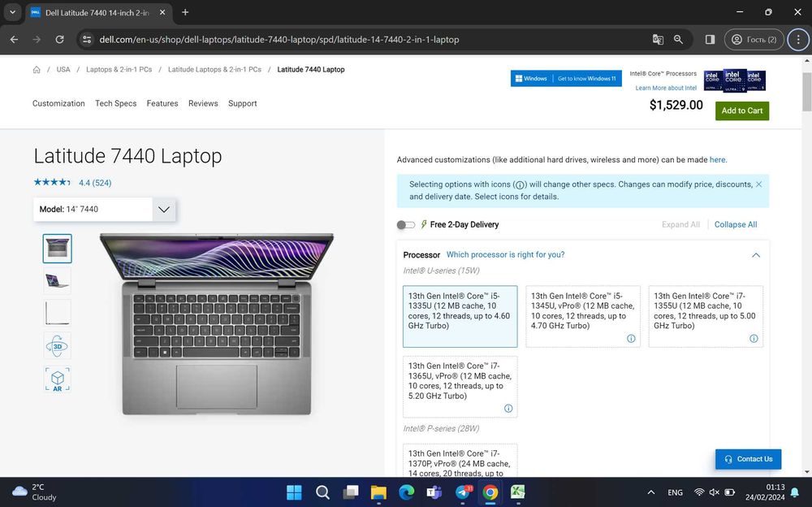Open the AR view icon
This screenshot has height=507, width=812.
pos(57,379)
